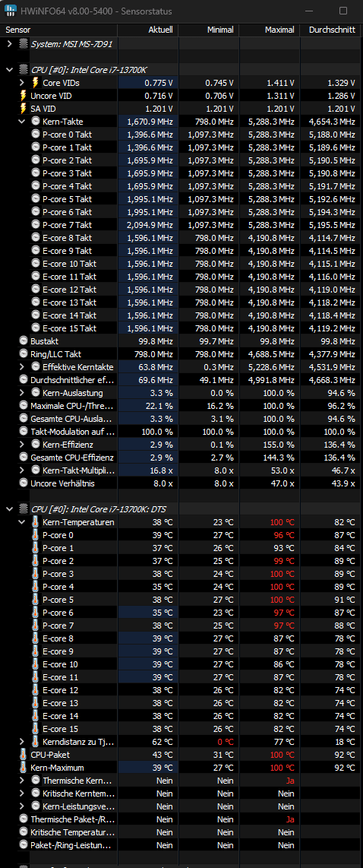The height and width of the screenshot is (868, 363).
Task: Click the 2,094.9 MHz current value
Action: (150, 225)
